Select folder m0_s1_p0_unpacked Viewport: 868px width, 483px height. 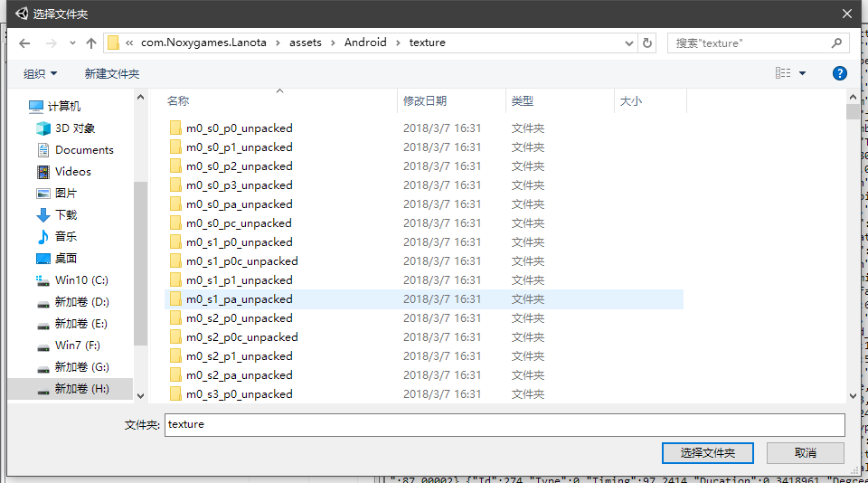tap(424, 242)
